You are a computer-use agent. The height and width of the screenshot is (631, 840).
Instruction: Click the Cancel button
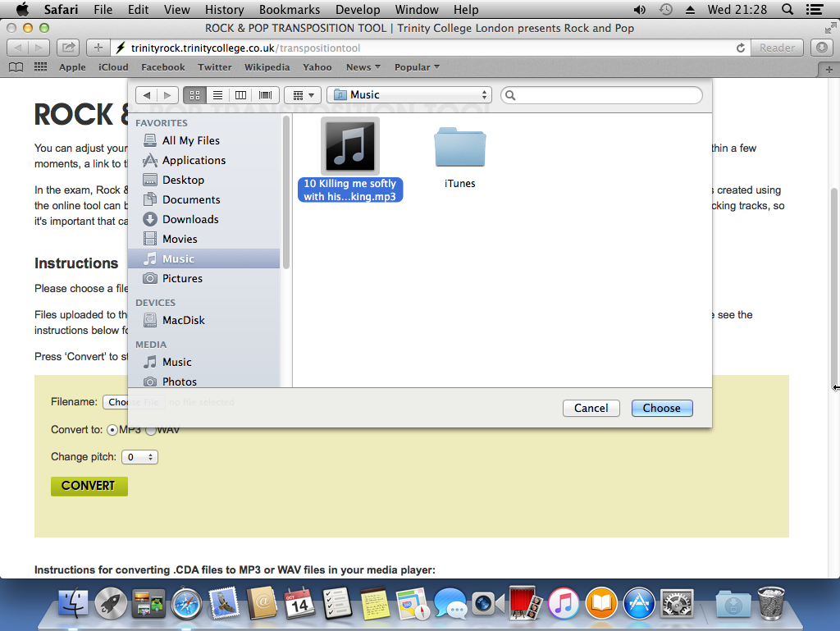point(591,408)
